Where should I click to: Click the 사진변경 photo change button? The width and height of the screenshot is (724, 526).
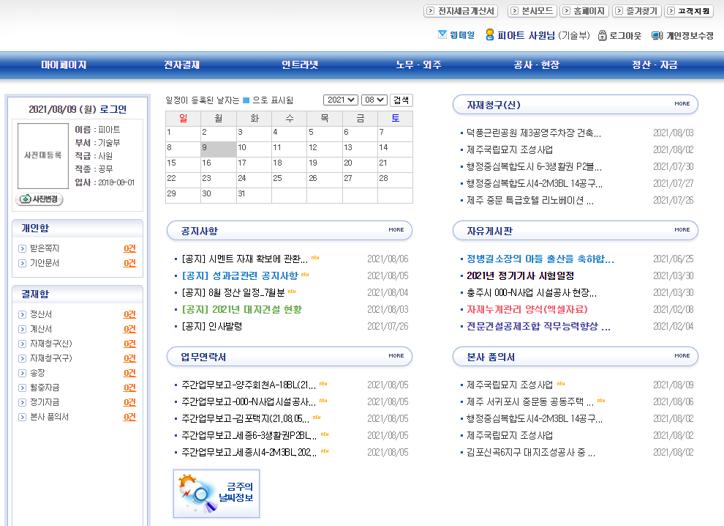pos(39,199)
